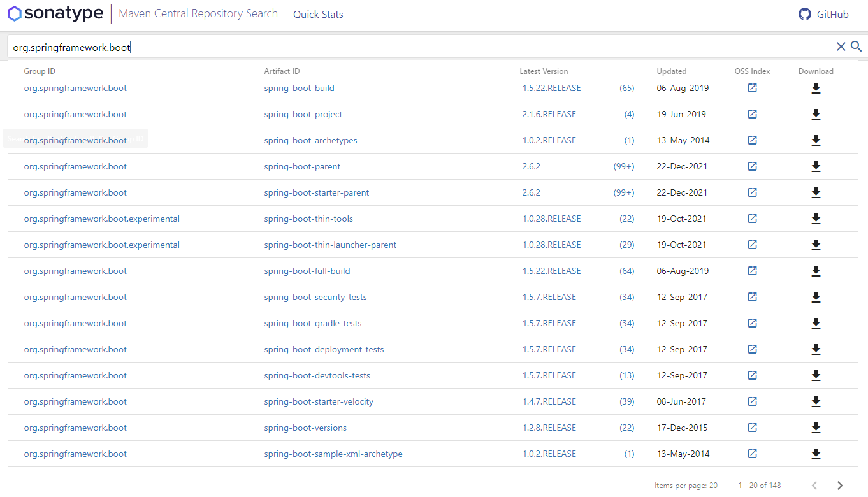Screen dimensions: 868x497
Task: Open OSS Index for spring-boot-starter-parent
Action: coord(752,192)
